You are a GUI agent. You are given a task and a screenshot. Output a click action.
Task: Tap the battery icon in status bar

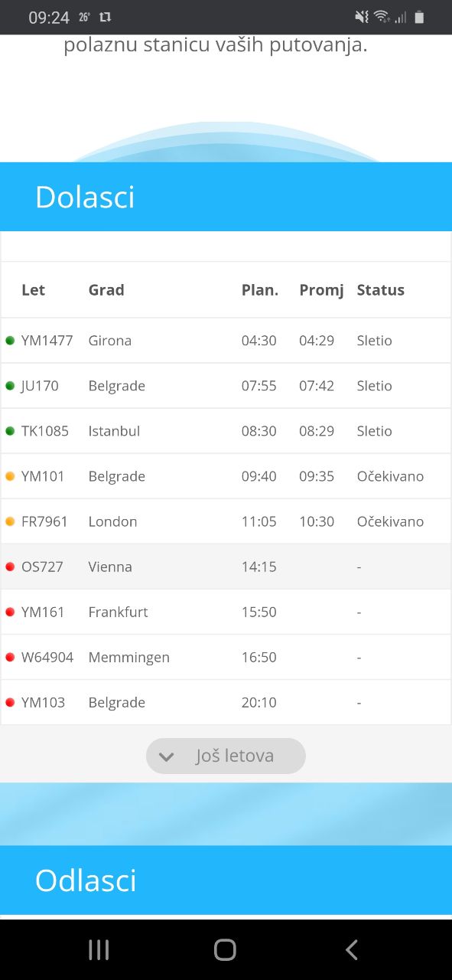click(x=419, y=17)
